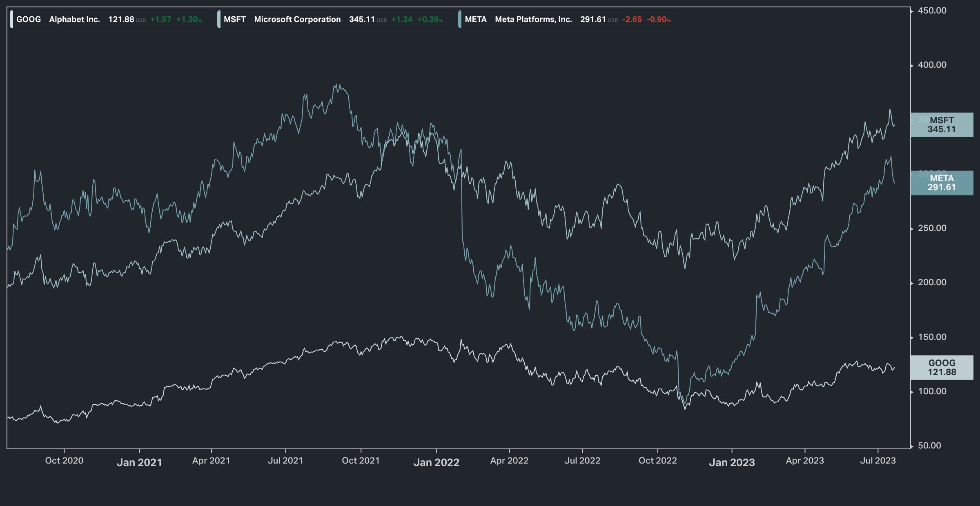This screenshot has height=506, width=980.
Task: Click the META price value 291.61 in legend
Action: tap(593, 19)
